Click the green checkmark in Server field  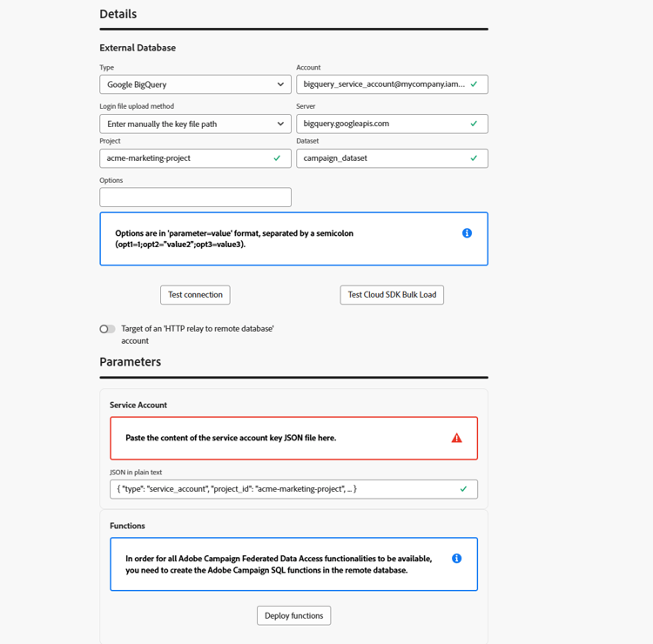pos(474,124)
